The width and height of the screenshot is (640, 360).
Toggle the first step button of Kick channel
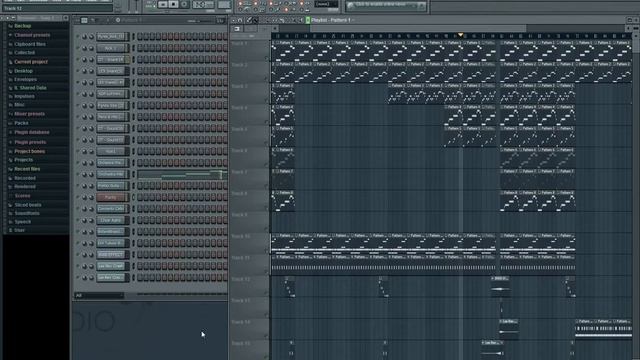[x=140, y=48]
